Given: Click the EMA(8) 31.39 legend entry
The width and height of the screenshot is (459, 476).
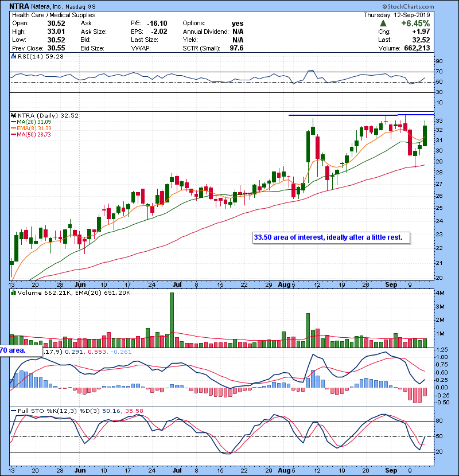Looking at the screenshot, I should (31, 128).
